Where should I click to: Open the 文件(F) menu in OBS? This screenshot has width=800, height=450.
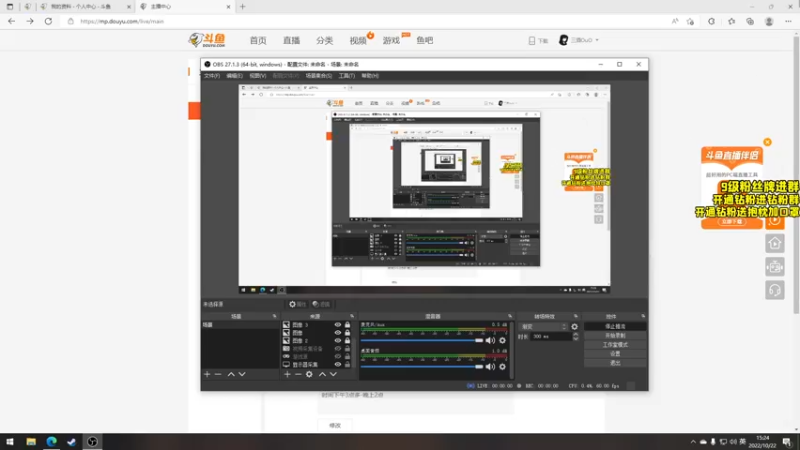(x=212, y=76)
